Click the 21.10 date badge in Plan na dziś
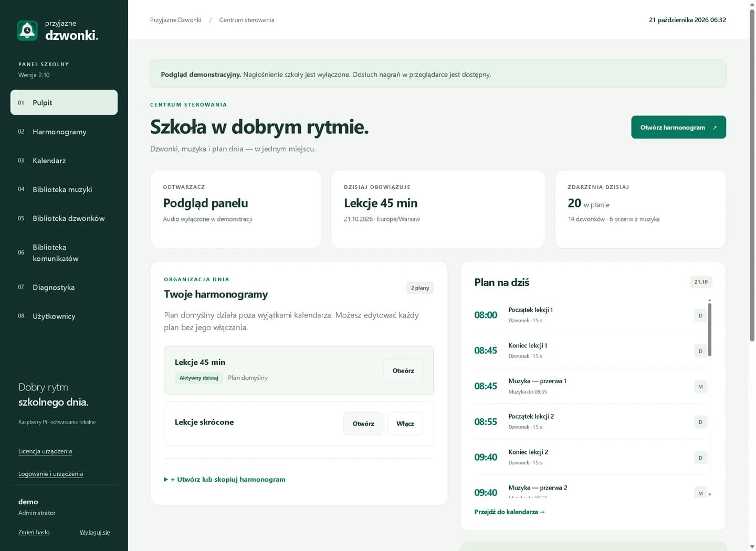Screen dimensions: 756x551 click(701, 282)
